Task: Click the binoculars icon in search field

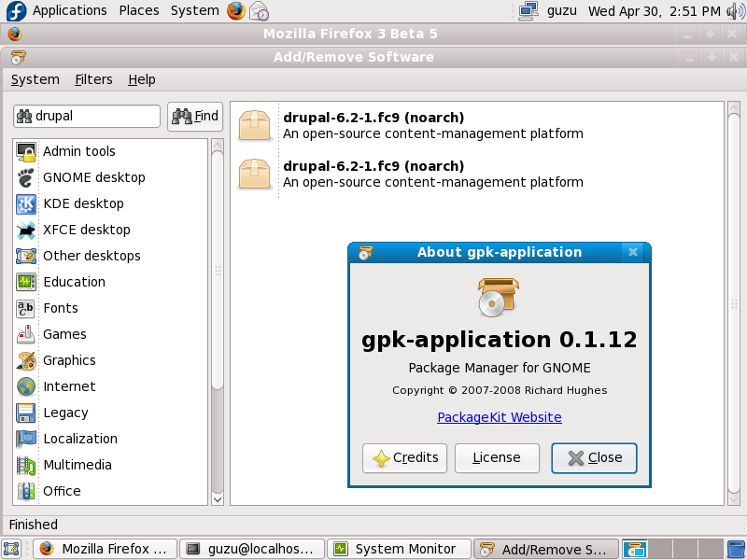Action: coord(24,116)
